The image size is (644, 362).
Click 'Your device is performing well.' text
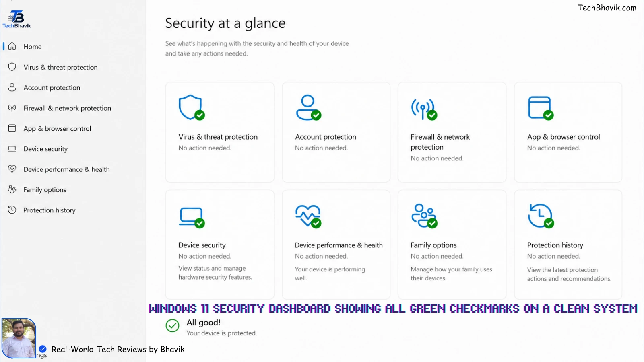[x=330, y=274]
